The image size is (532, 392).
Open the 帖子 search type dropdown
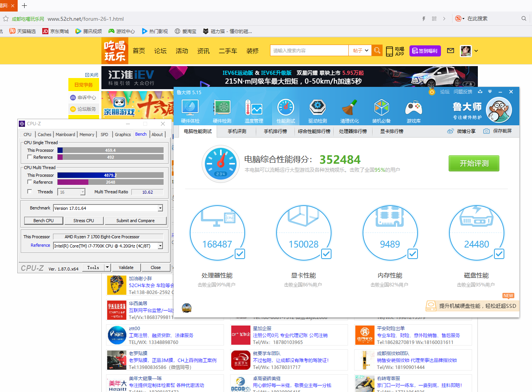tap(360, 50)
